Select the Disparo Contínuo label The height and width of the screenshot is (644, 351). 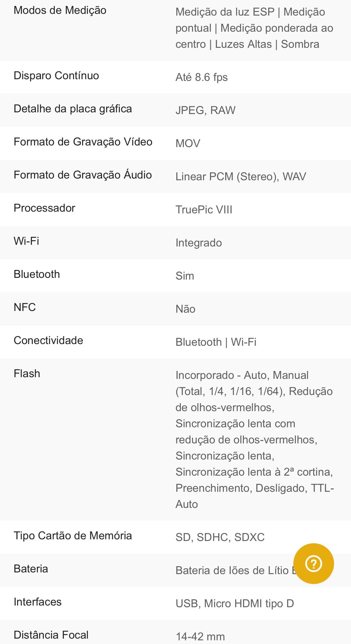click(x=56, y=76)
